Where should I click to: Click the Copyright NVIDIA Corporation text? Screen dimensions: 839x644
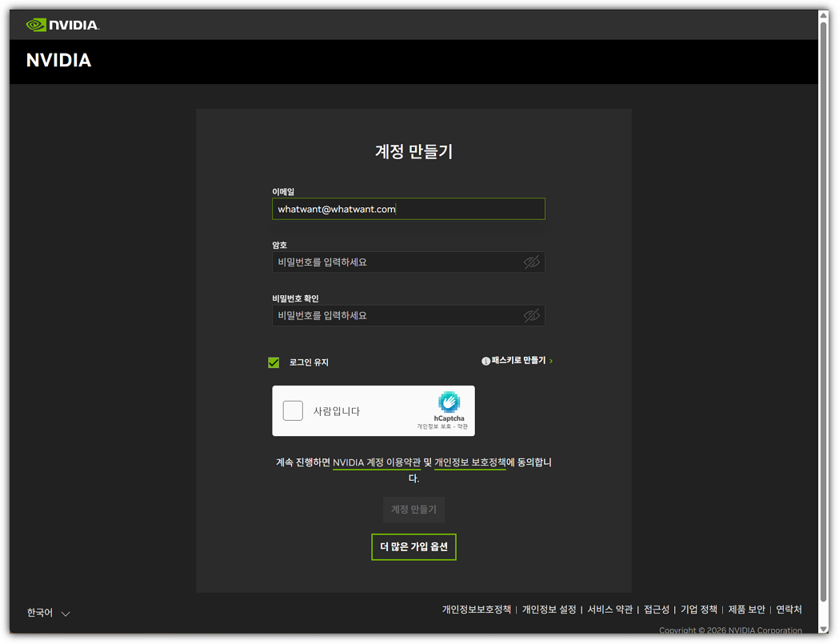pos(730,630)
